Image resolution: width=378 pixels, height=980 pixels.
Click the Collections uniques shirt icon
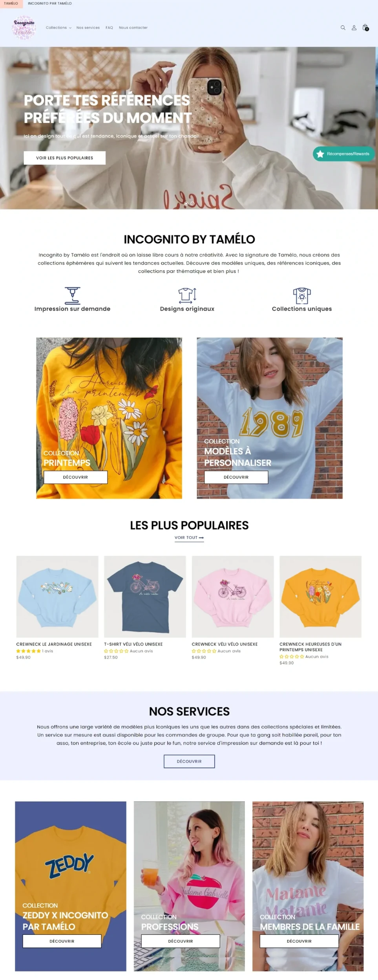pyautogui.click(x=302, y=295)
